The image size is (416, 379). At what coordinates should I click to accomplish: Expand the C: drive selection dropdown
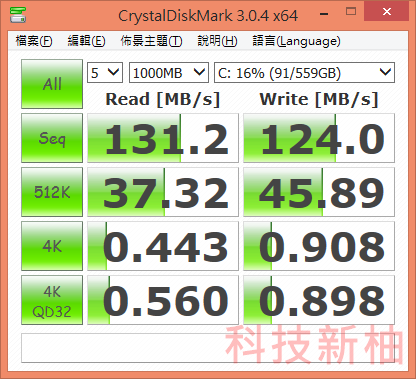point(304,72)
